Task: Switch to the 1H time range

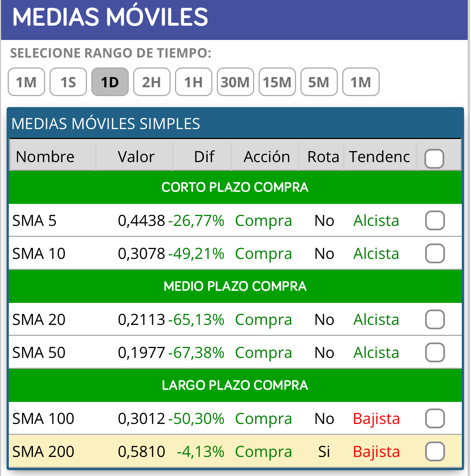Action: pyautogui.click(x=194, y=82)
